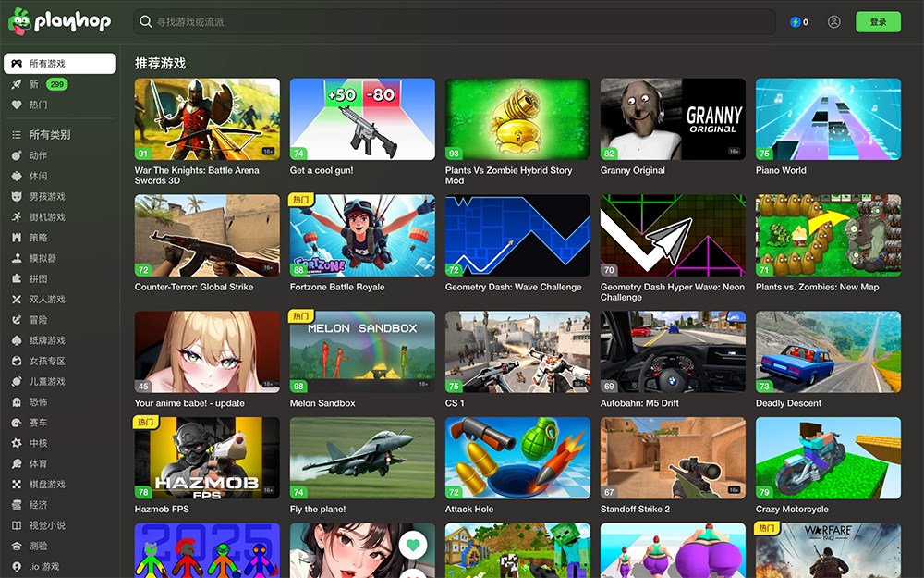This screenshot has width=924, height=578.
Task: Open the CS 1 game thumbnail
Action: [517, 352]
